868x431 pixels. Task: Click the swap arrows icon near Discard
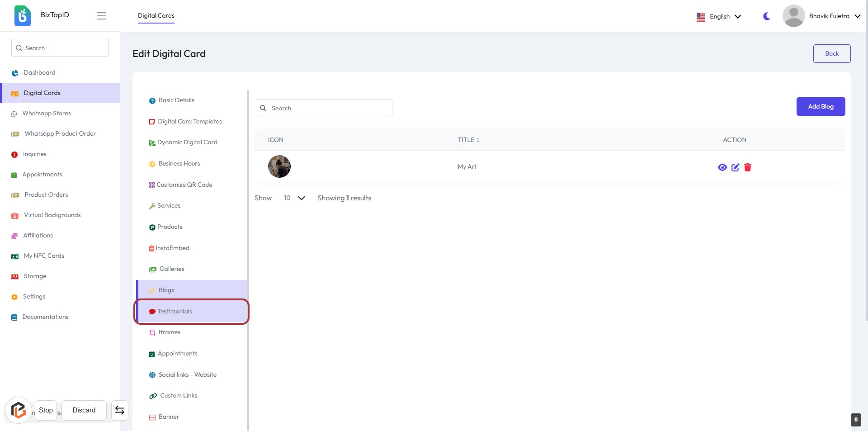pos(120,410)
